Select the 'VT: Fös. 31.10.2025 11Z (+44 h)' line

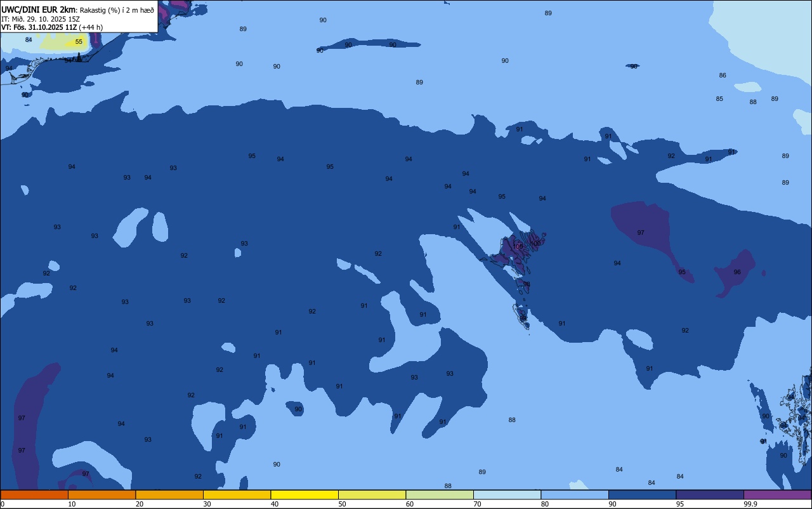coord(52,27)
